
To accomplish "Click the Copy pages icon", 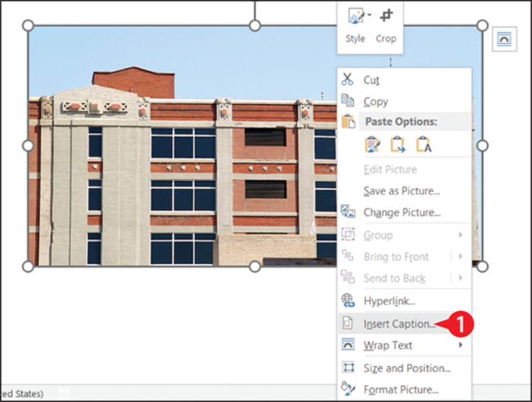I will (x=348, y=100).
